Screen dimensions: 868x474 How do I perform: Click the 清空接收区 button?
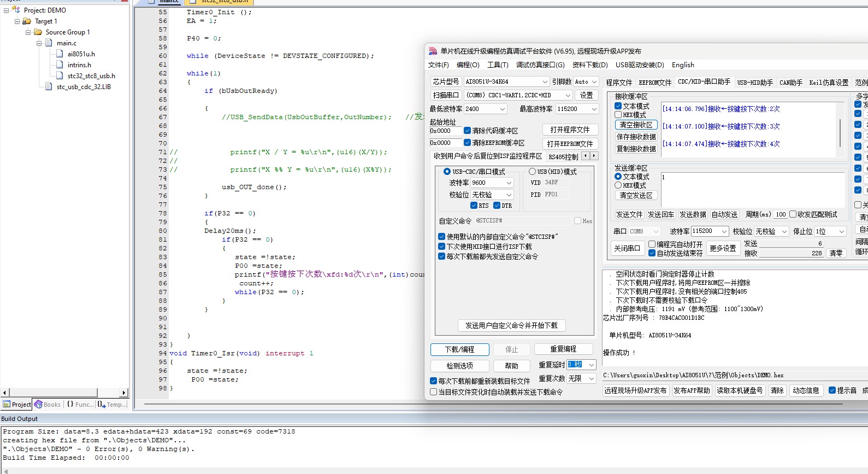pos(636,125)
